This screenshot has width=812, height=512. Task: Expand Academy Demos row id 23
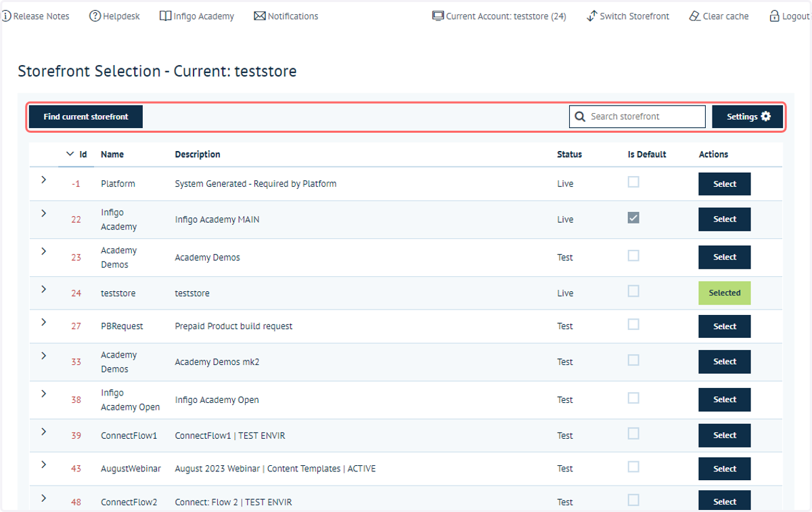(x=43, y=251)
